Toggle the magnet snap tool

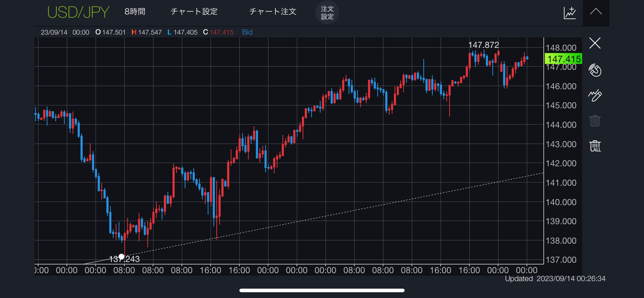595,70
